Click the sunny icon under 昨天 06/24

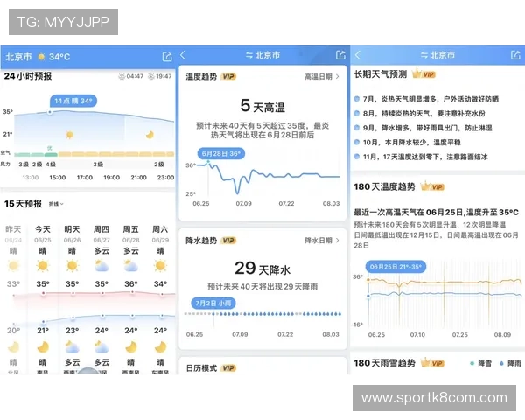(x=13, y=266)
